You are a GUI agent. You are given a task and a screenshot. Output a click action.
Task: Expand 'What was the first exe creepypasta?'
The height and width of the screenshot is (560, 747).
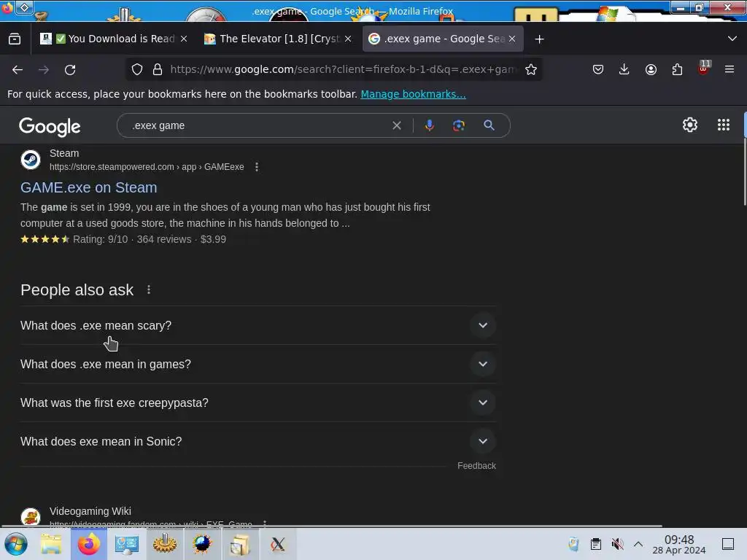pos(258,402)
